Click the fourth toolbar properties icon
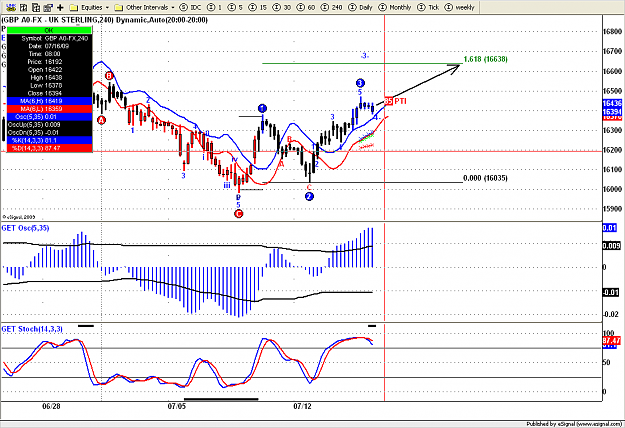The image size is (625, 428). 48,7
